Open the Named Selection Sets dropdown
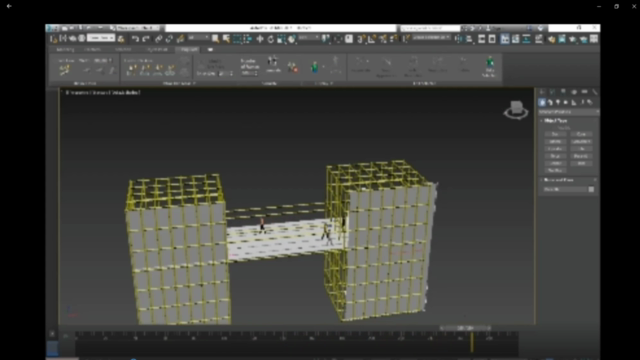This screenshot has width=640, height=360. [431, 38]
